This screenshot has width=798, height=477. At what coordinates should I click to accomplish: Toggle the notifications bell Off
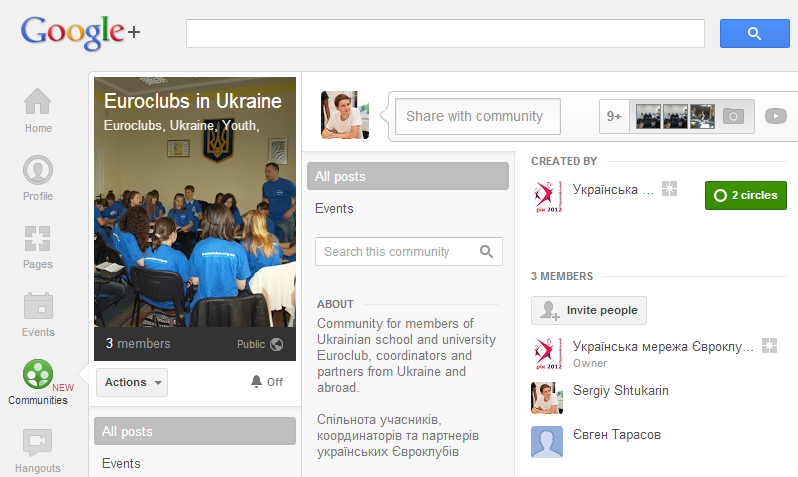click(x=267, y=382)
